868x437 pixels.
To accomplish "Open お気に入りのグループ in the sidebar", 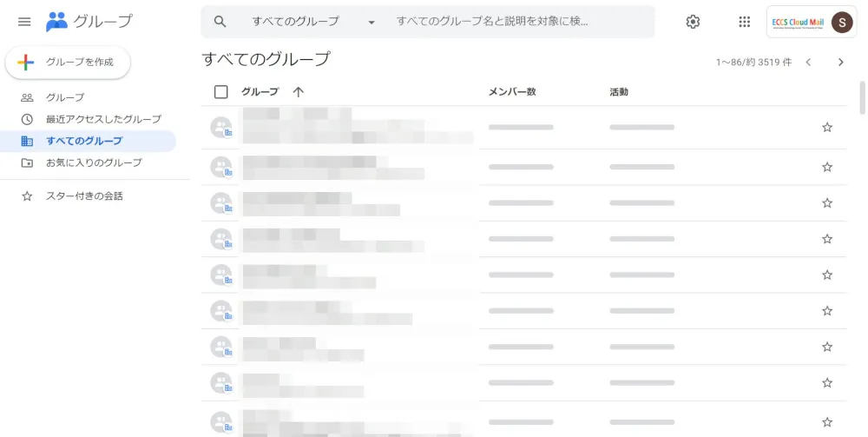I will 94,162.
